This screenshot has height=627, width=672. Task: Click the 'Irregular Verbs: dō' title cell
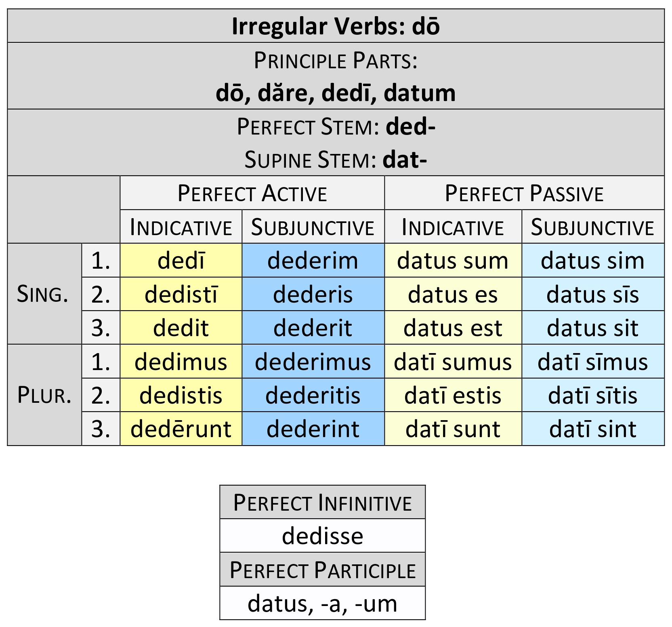pyautogui.click(x=336, y=26)
